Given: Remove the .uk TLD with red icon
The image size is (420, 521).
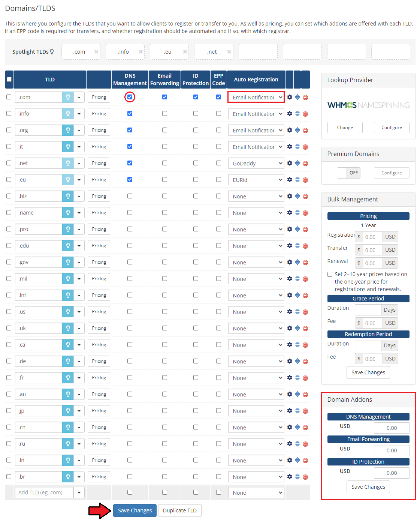Looking at the screenshot, I should 305,329.
